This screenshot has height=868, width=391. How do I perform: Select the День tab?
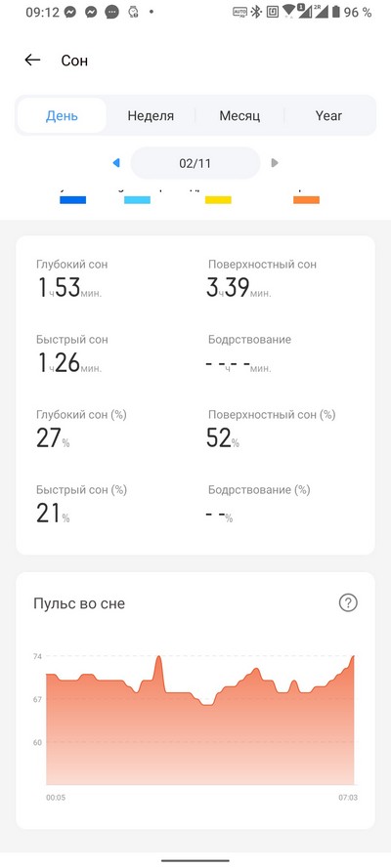coord(62,115)
